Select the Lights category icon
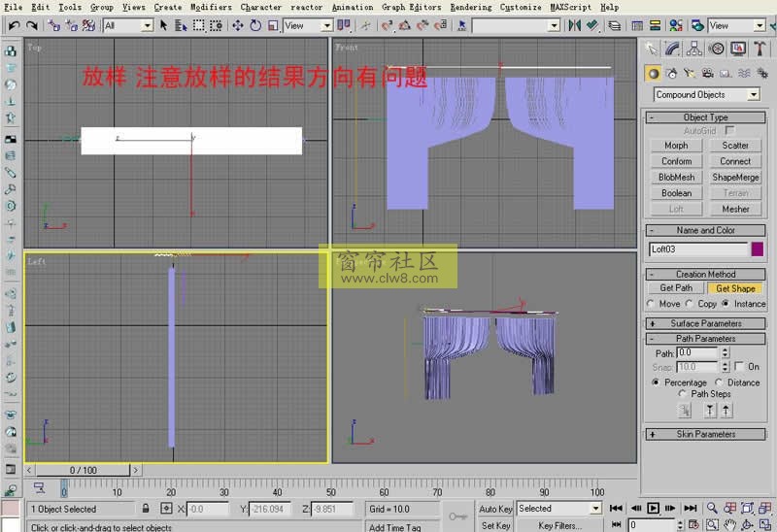This screenshot has height=532, width=777. pyautogui.click(x=690, y=74)
